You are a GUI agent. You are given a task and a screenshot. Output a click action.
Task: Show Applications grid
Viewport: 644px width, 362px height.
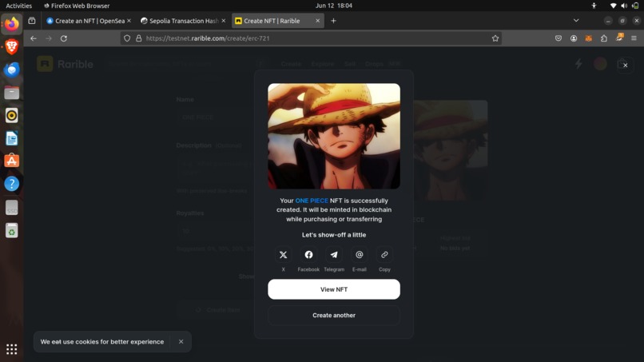[11, 349]
